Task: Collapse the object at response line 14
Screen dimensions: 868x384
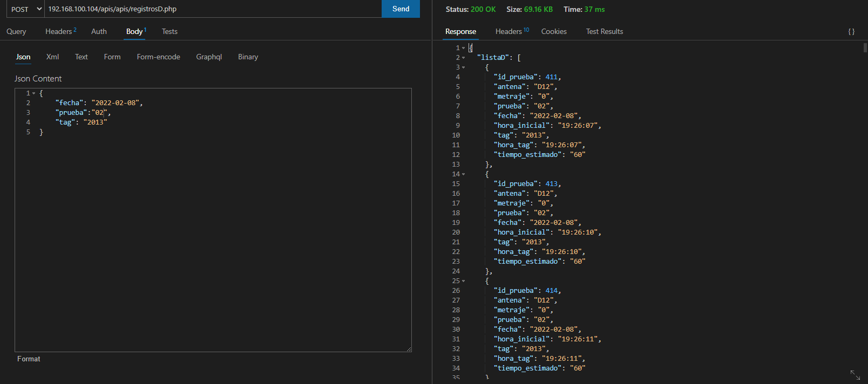Action: coord(463,174)
